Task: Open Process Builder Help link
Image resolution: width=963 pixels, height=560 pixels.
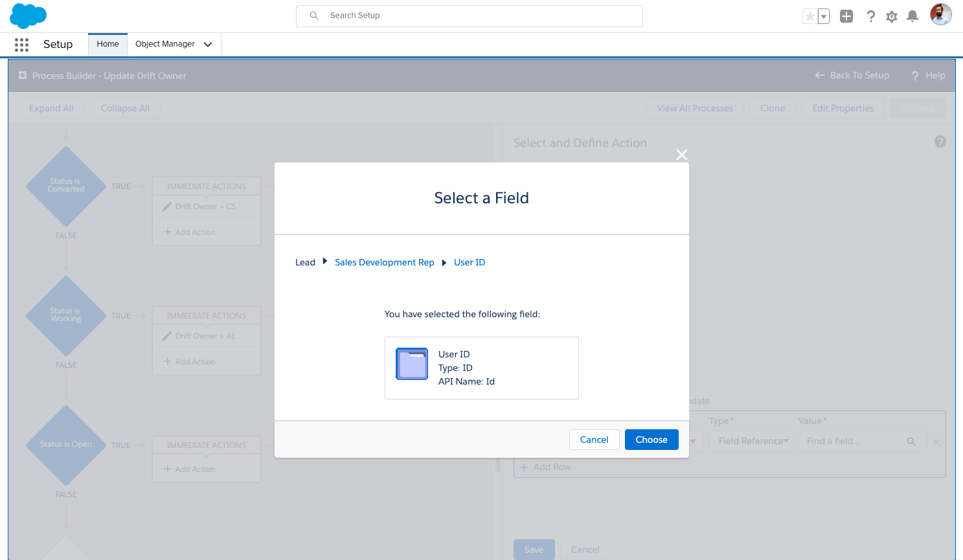Action: (x=929, y=75)
